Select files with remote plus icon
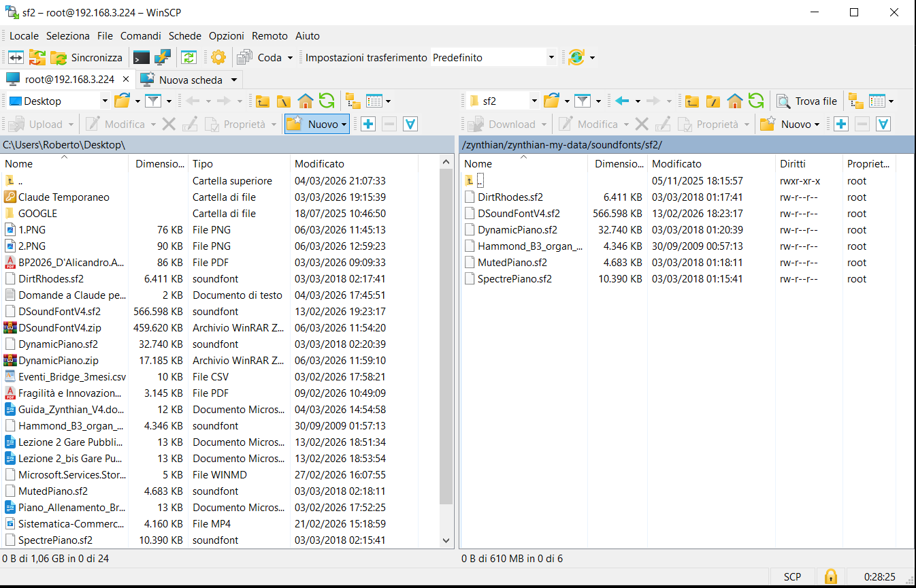This screenshot has width=916, height=588. 841,125
